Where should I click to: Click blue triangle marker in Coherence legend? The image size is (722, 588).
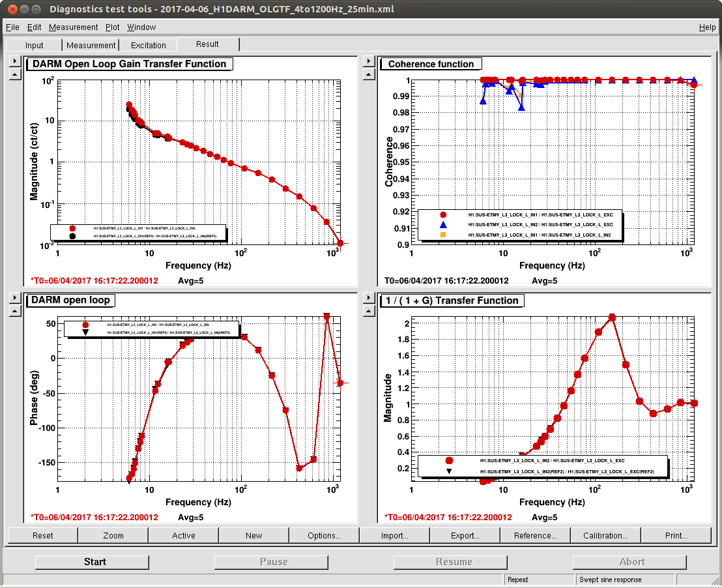[443, 225]
